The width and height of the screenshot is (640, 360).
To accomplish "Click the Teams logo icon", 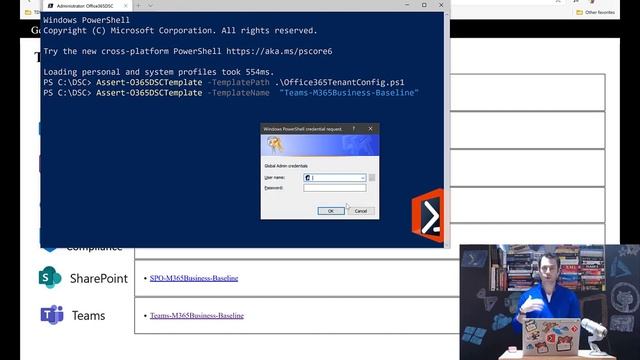I will tap(52, 315).
